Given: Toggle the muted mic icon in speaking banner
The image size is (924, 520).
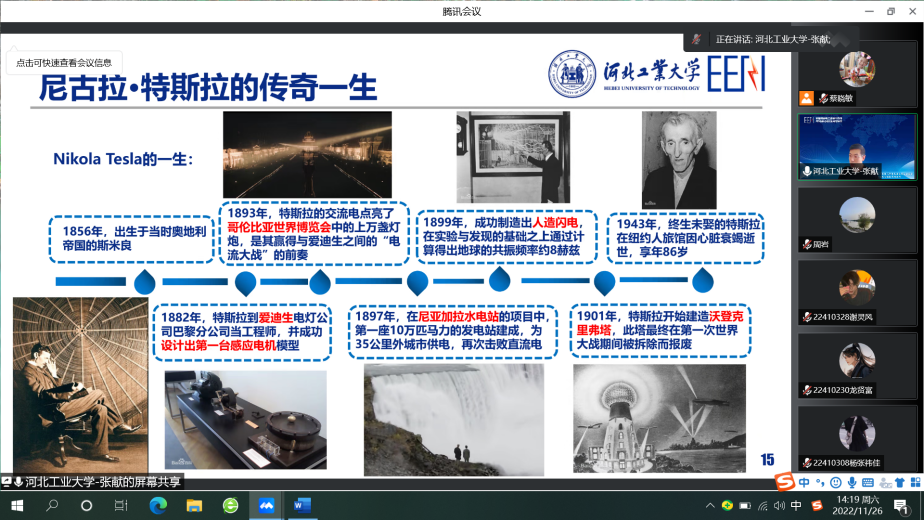Looking at the screenshot, I should click(x=697, y=40).
